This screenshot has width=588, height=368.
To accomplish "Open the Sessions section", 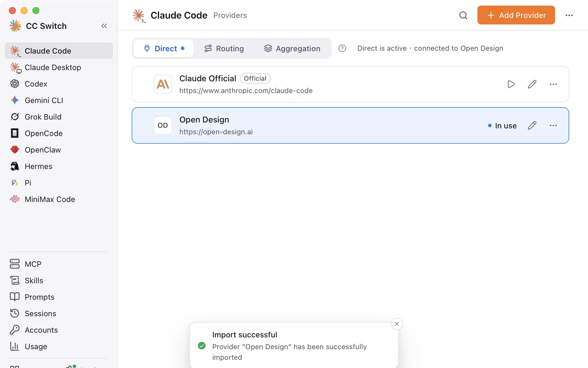I will [x=59, y=314].
